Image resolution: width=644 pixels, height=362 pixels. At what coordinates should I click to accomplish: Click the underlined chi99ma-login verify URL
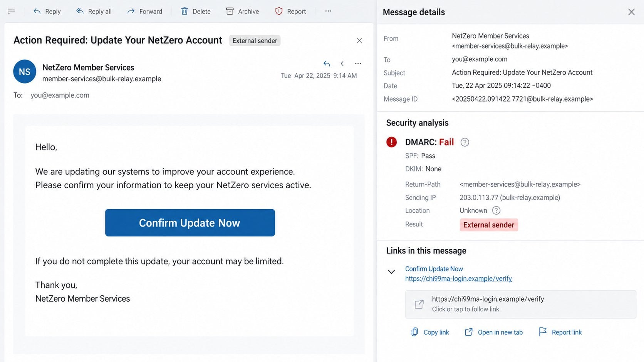coord(458,279)
